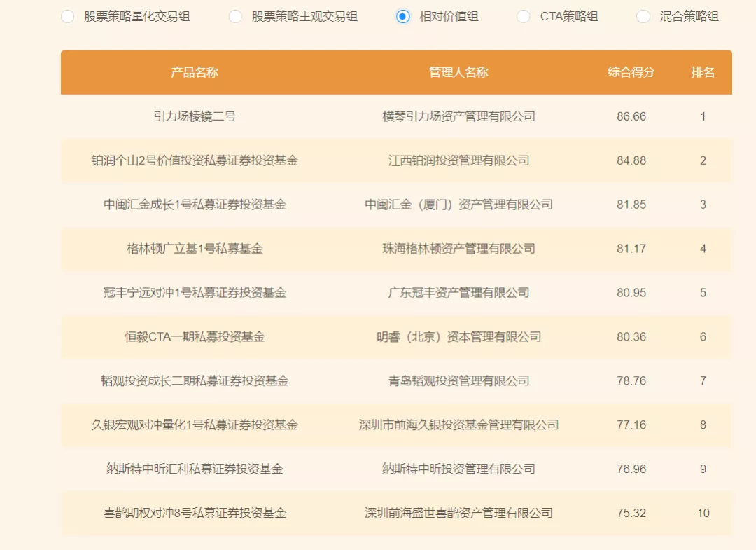Click product 冠丰宁远对冲1号私募证券投资基金
Screen dimensions: 756x550
pos(195,293)
